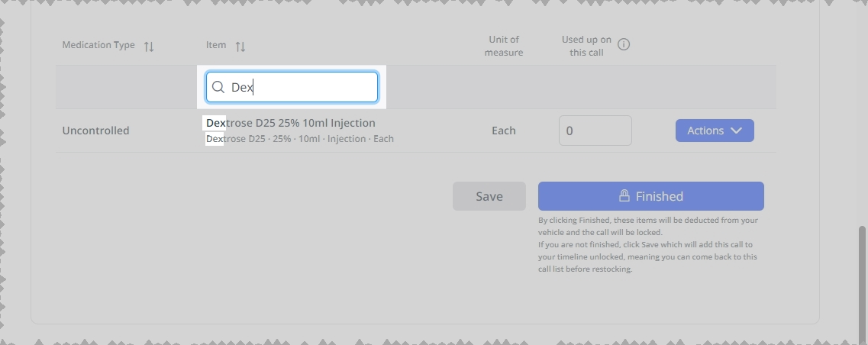Click sort arrows beside Item column
Screen dimensions: 868x345
point(240,47)
